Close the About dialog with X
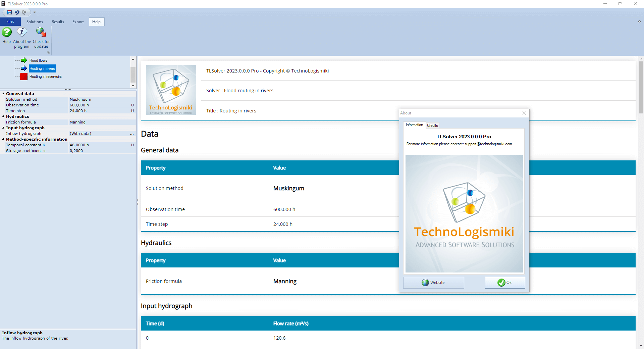644x349 pixels. coord(524,113)
